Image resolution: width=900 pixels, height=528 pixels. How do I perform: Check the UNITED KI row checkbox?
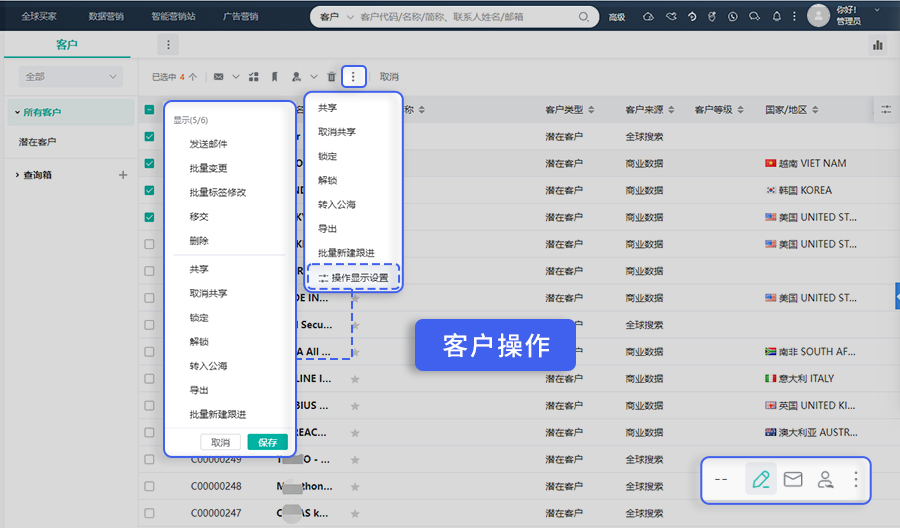point(149,406)
